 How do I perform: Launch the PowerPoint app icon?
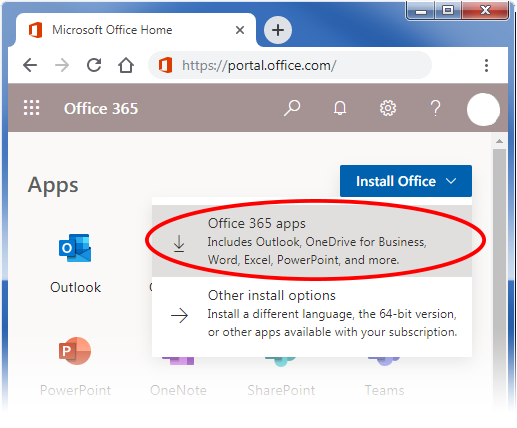pyautogui.click(x=75, y=351)
